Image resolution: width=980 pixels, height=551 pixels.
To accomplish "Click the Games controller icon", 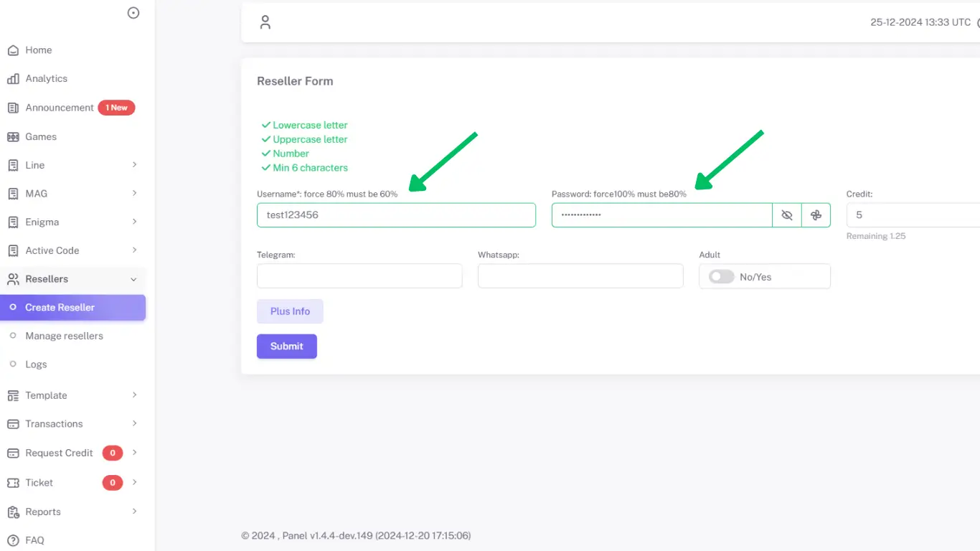I will point(13,136).
